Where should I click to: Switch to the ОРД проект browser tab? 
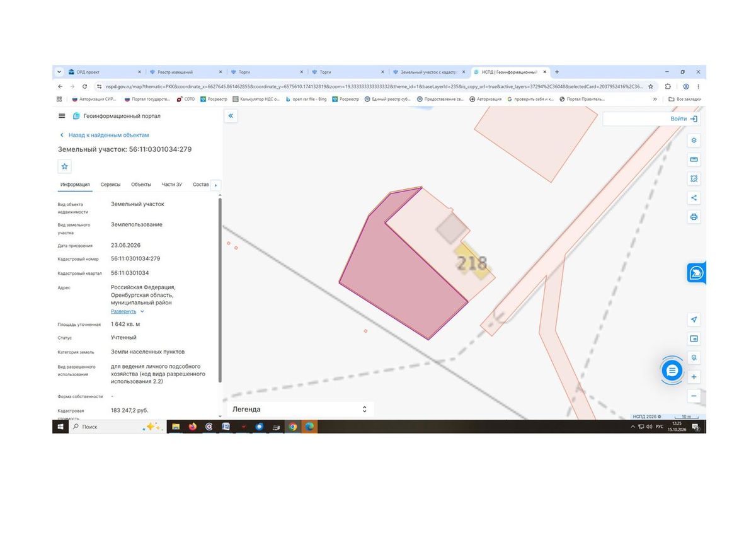[x=104, y=72]
